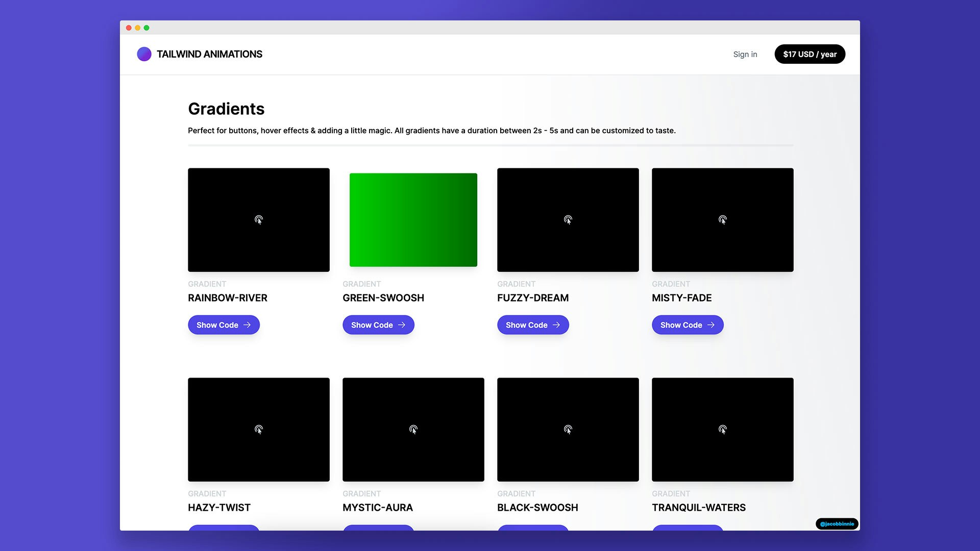Viewport: 980px width, 551px height.
Task: Select the GREEN-SWOOSH title text
Action: [383, 298]
